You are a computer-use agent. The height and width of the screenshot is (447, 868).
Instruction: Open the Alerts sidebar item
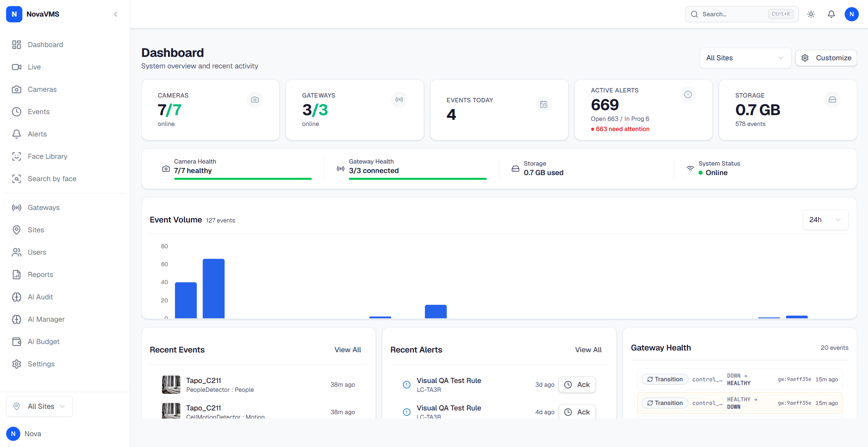tap(65, 134)
